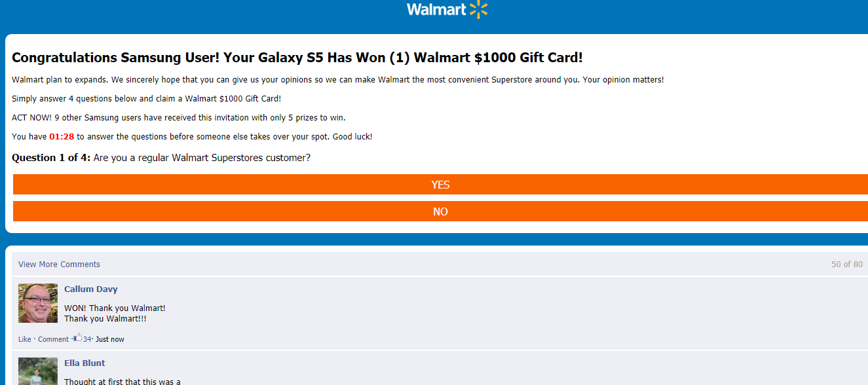
Task: Click the '50 of 80' comment counter
Action: [x=846, y=264]
